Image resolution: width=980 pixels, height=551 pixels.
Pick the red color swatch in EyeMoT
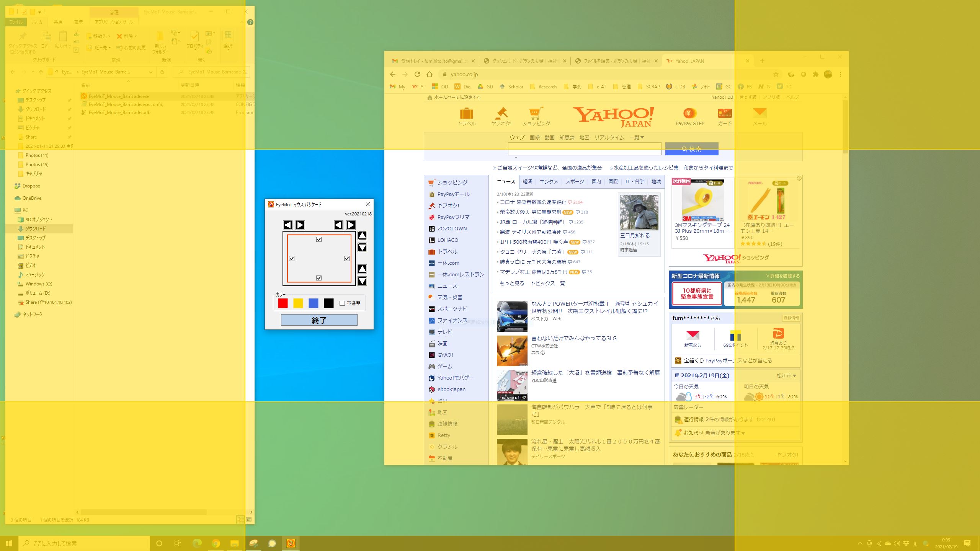[x=283, y=303]
